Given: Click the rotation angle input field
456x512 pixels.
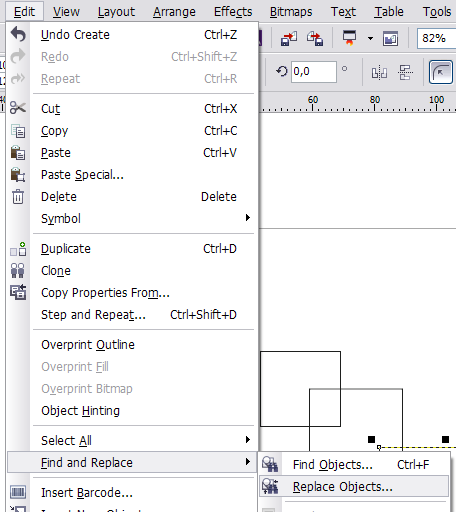Looking at the screenshot, I should coord(314,72).
